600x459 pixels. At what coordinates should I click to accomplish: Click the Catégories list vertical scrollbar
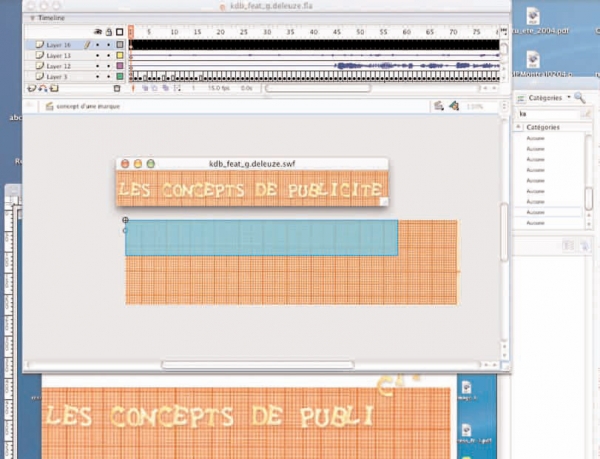point(589,199)
